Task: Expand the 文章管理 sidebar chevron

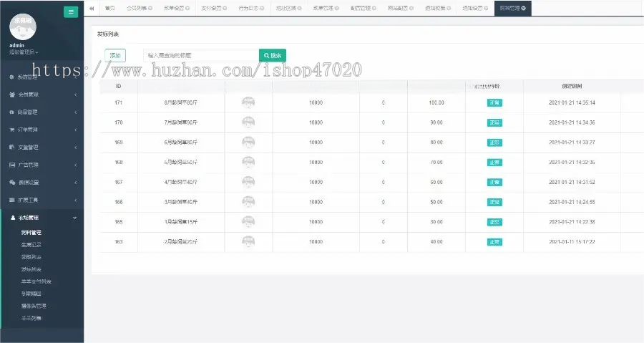Action: [x=76, y=147]
